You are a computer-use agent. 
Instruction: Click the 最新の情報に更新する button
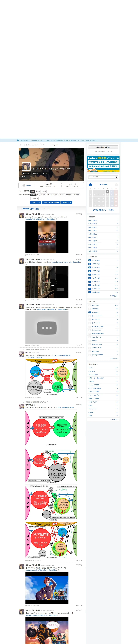[103, 147]
